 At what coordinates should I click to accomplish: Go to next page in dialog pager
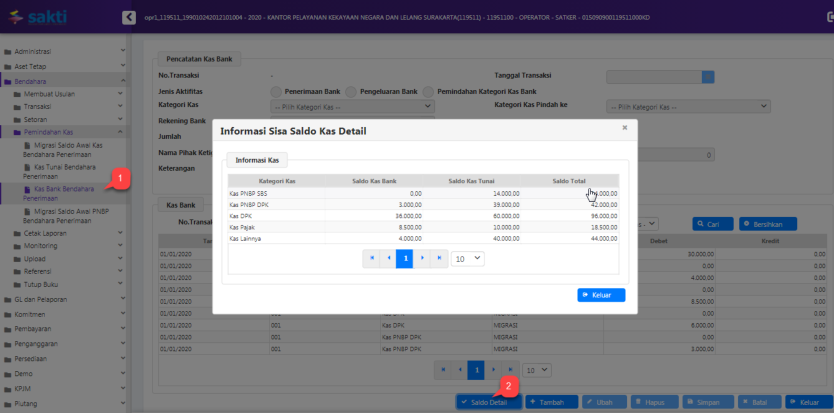[x=422, y=258]
